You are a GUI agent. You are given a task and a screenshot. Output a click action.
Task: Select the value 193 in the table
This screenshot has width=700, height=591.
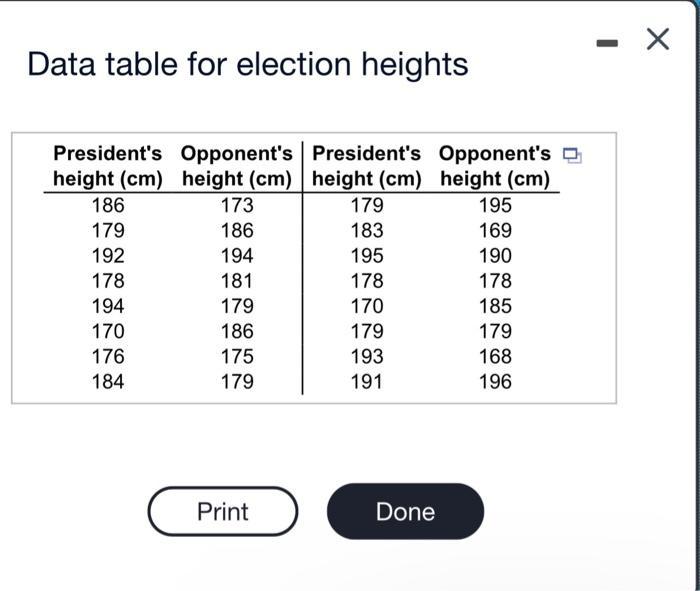tap(367, 357)
